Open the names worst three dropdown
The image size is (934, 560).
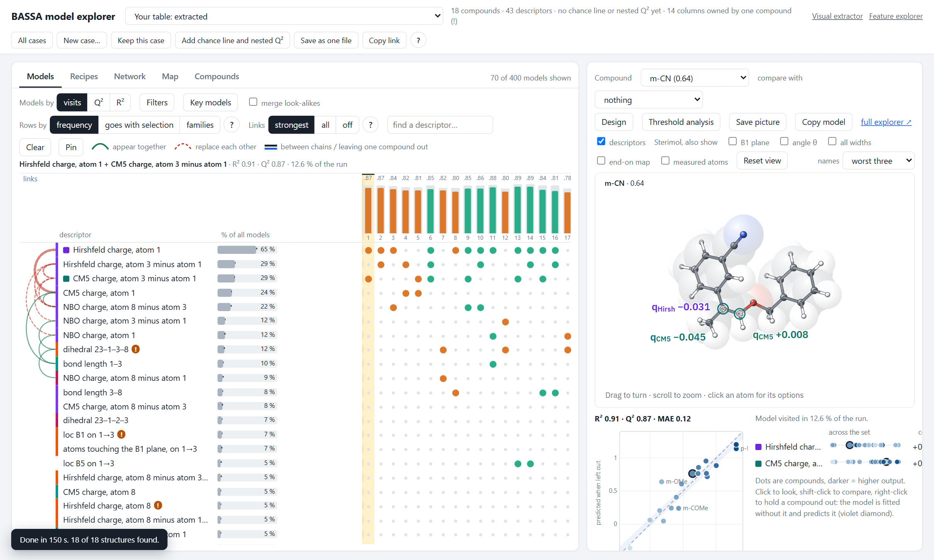pyautogui.click(x=878, y=161)
